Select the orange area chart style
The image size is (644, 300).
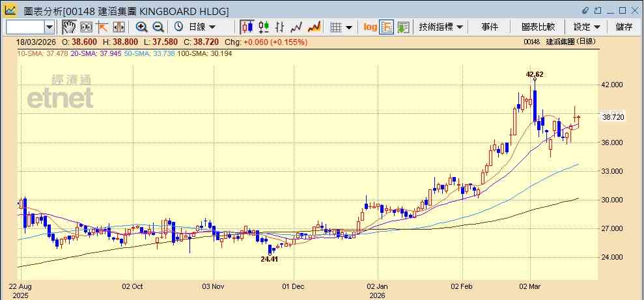(x=314, y=27)
